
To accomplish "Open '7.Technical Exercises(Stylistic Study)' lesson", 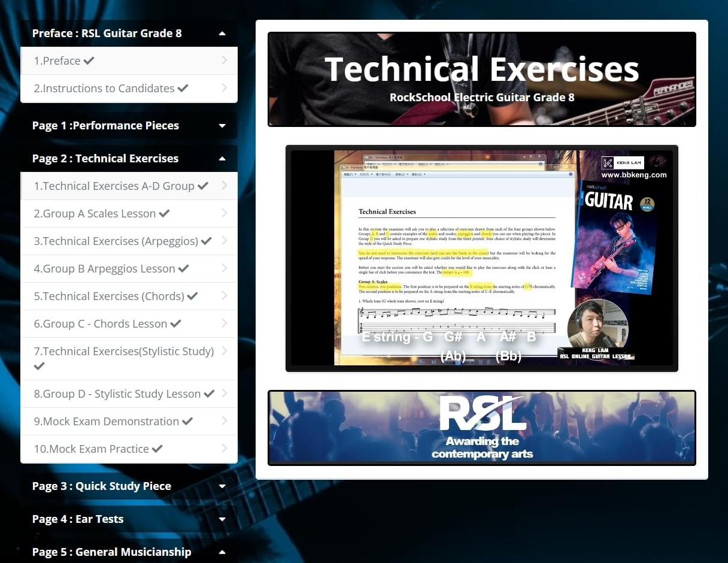I will click(x=129, y=359).
